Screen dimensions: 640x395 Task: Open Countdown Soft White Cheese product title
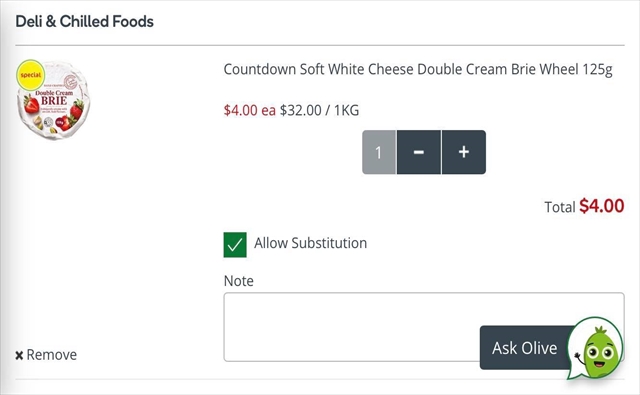click(x=418, y=70)
